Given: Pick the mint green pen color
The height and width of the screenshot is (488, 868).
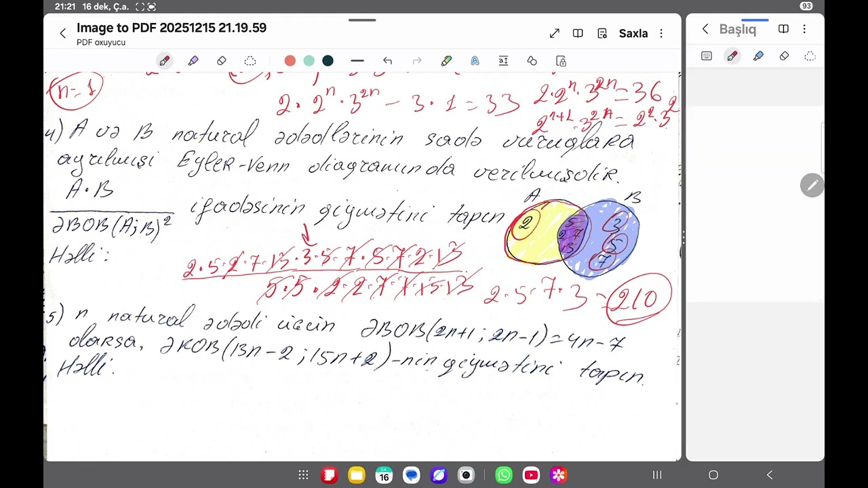Looking at the screenshot, I should 309,61.
